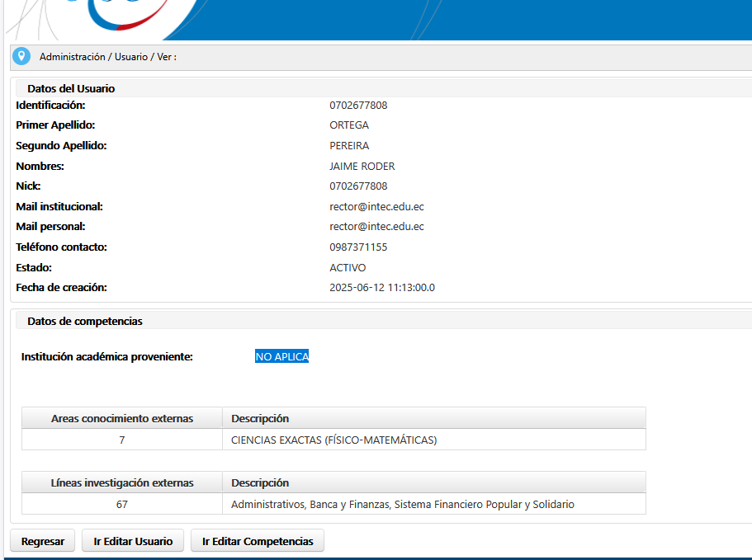Click the area code cell 7
752x560 pixels.
pyautogui.click(x=122, y=440)
